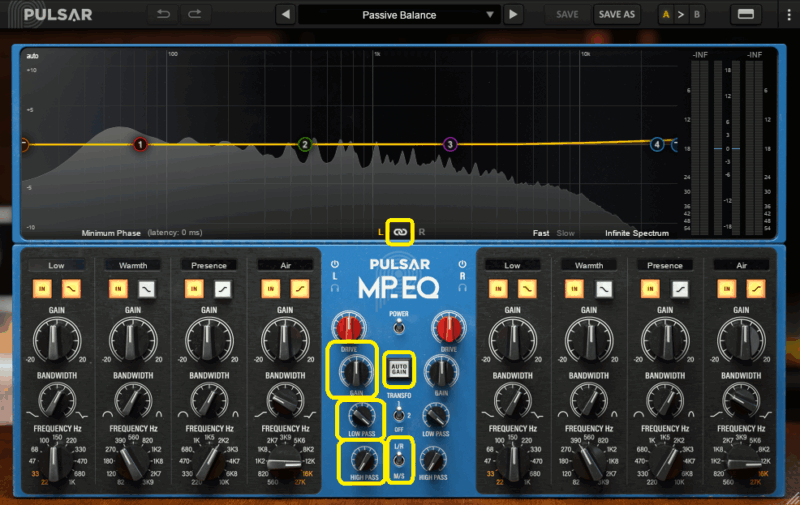Toggle left Warmth band shelf shape icon
The width and height of the screenshot is (800, 505).
click(x=145, y=289)
